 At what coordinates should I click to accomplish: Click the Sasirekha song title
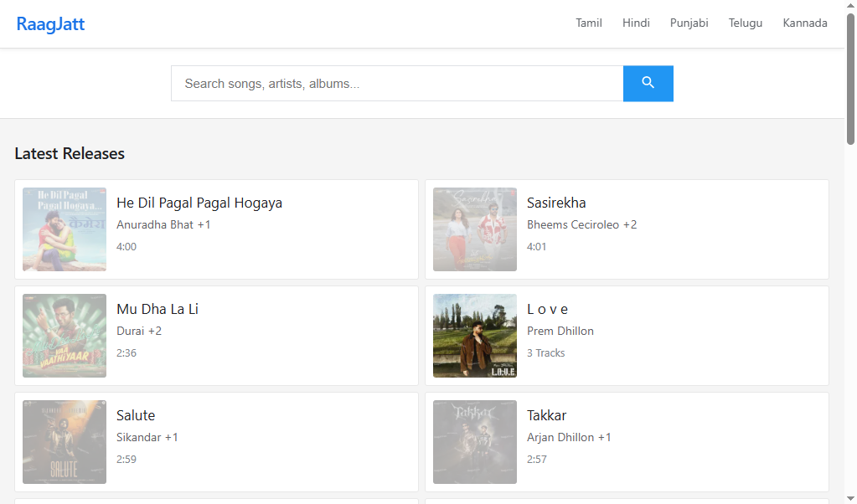[x=555, y=203]
